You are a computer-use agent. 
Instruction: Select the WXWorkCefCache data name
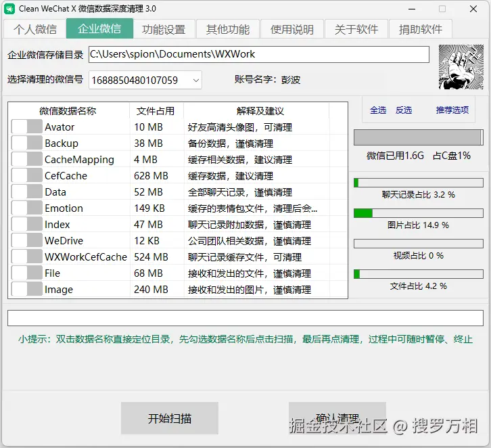[86, 257]
